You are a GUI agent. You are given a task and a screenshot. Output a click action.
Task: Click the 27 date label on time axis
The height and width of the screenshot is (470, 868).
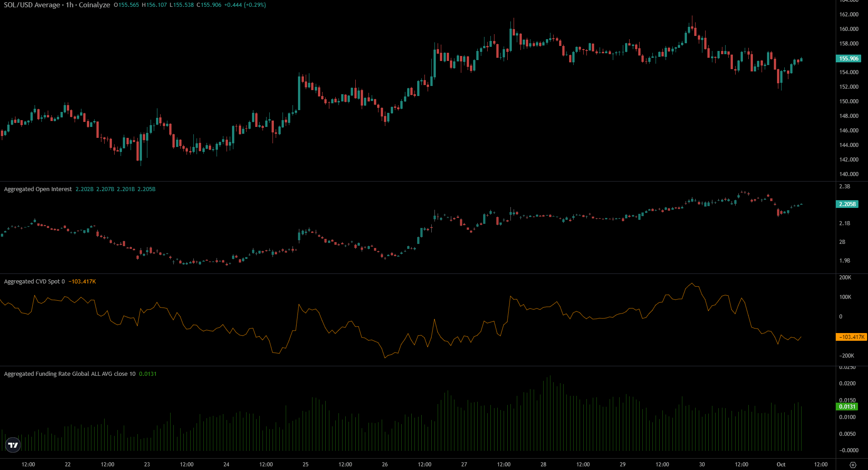click(464, 465)
